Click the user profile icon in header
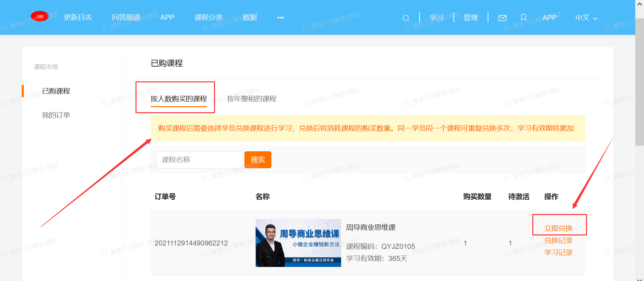 pos(523,17)
